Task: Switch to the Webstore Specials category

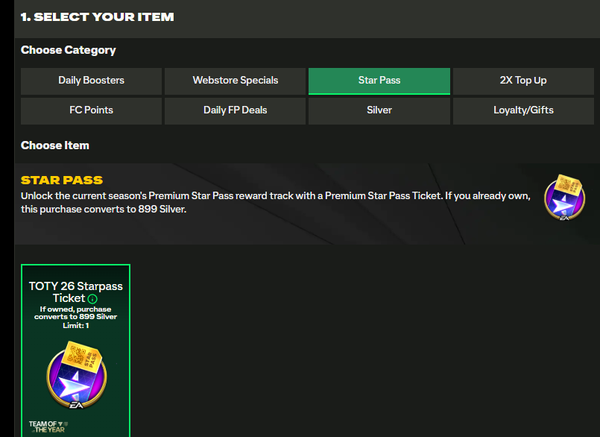Action: pyautogui.click(x=235, y=80)
